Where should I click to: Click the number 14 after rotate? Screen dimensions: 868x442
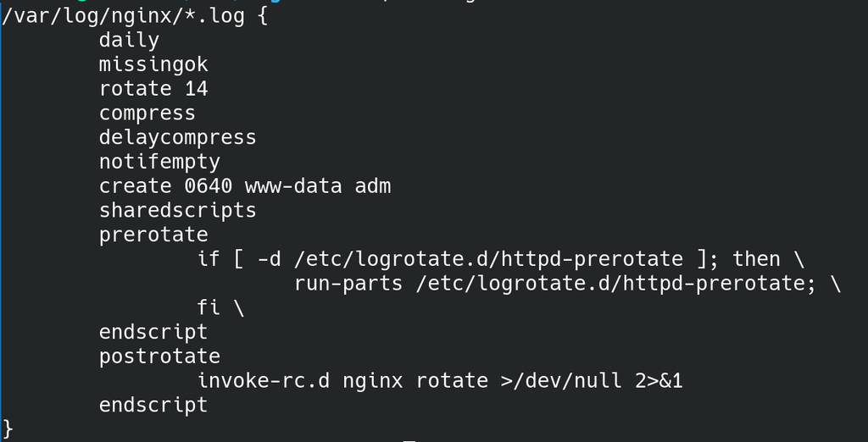coord(196,89)
